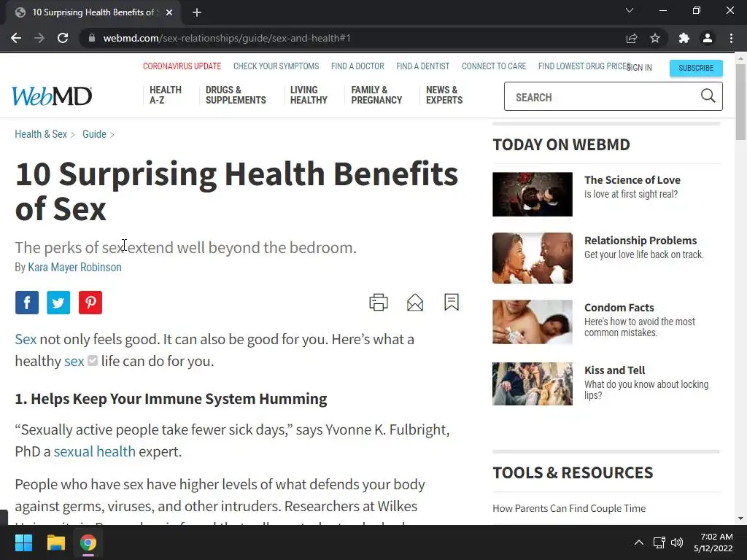
Task: Open the LIVING HEALTHY menu
Action: [x=309, y=95]
